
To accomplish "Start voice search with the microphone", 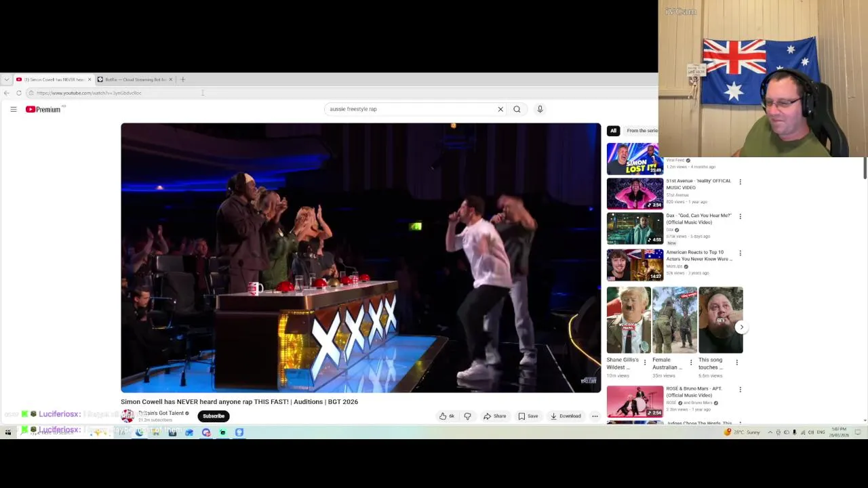I will pyautogui.click(x=540, y=109).
